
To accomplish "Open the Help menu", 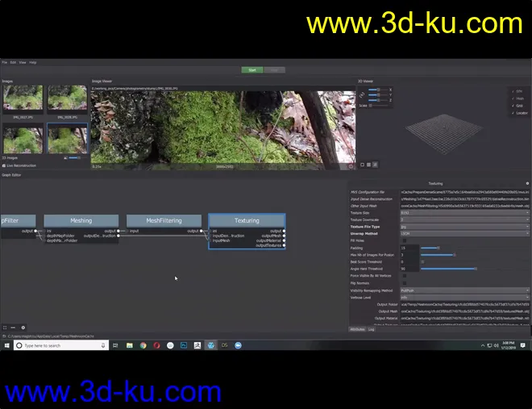I will point(32,62).
